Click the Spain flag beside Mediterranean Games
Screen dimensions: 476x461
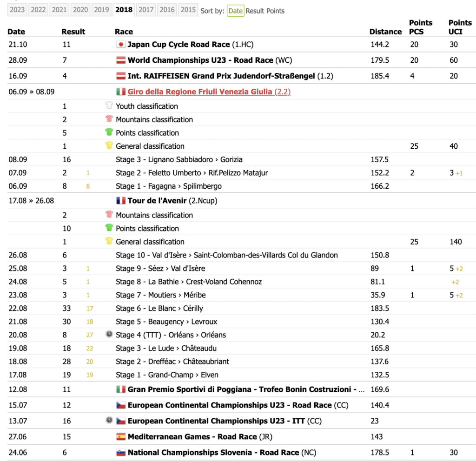tap(120, 437)
